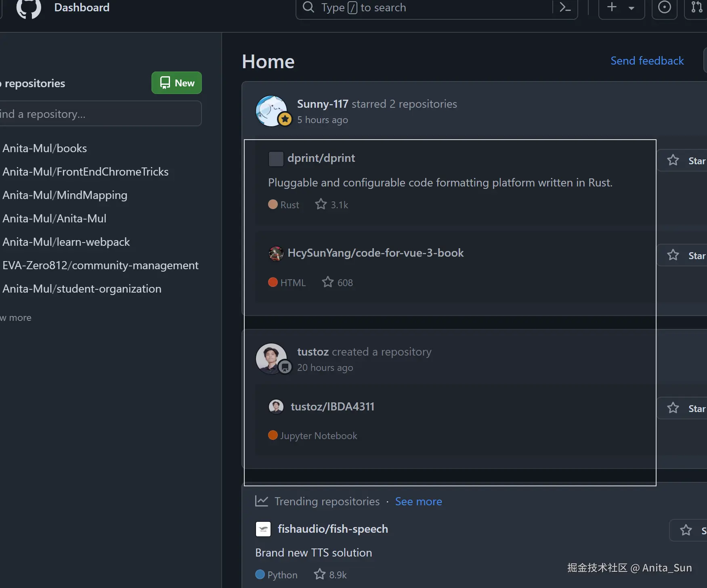
Task: Click the fish-speech 8.9k stargazers count
Action: click(330, 575)
